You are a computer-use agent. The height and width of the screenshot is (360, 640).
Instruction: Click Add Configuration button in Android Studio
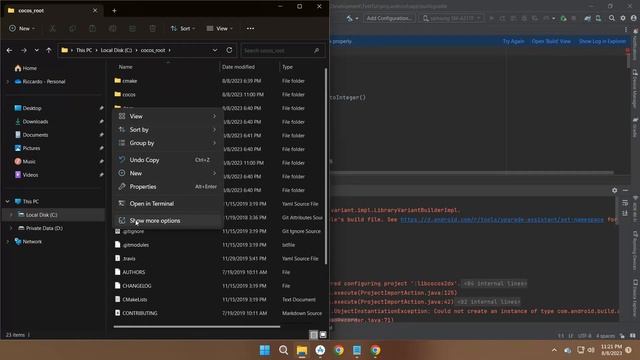[389, 18]
